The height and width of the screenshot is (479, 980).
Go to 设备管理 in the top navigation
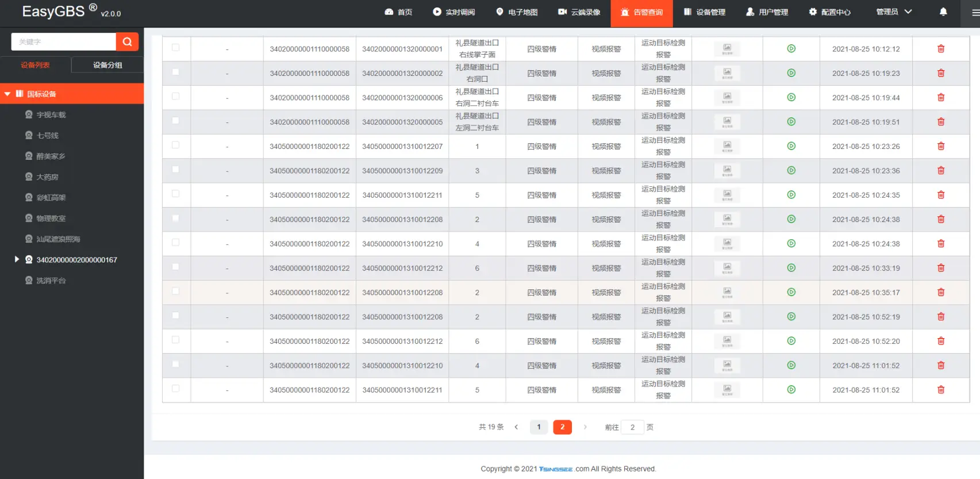pos(705,12)
